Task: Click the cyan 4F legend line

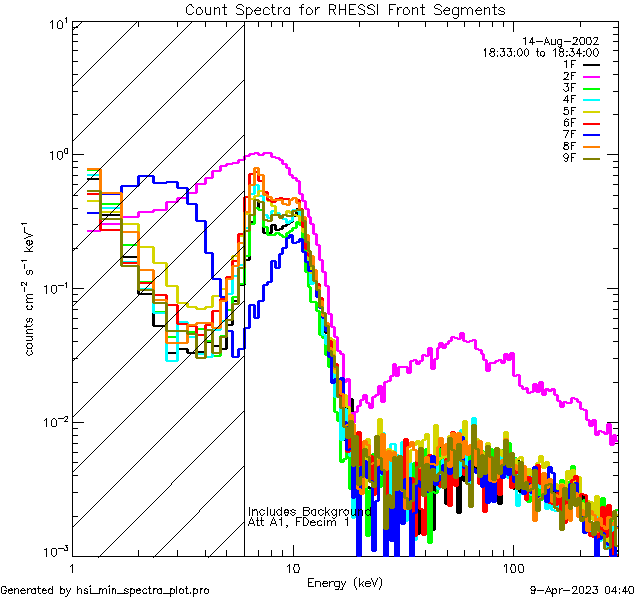Action: tap(587, 101)
